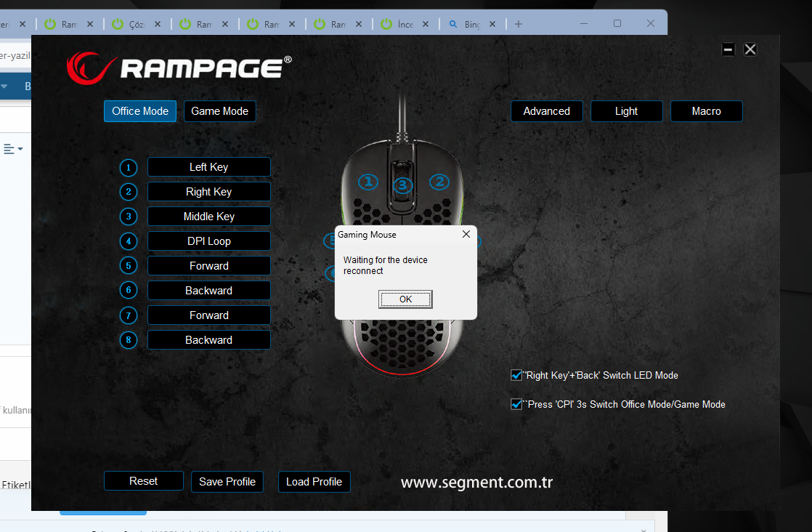Viewport: 812px width, 532px height.
Task: Click the numbered circle 3 icon beside Middle Key
Action: (129, 217)
